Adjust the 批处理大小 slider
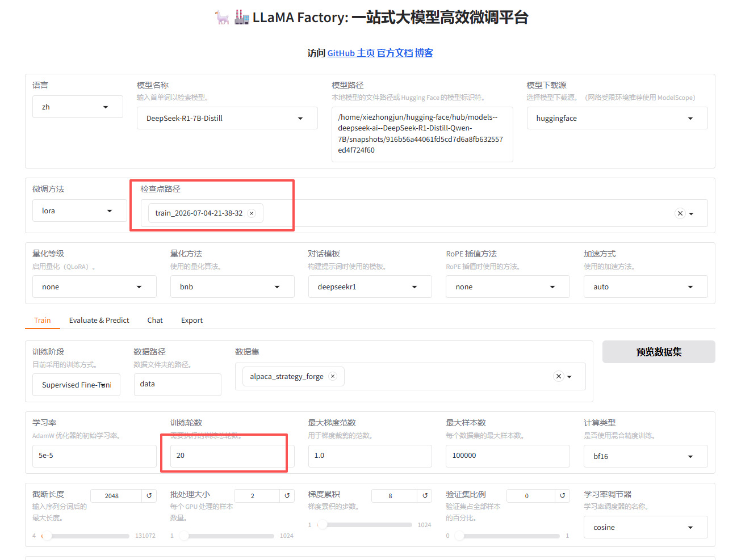 227,536
